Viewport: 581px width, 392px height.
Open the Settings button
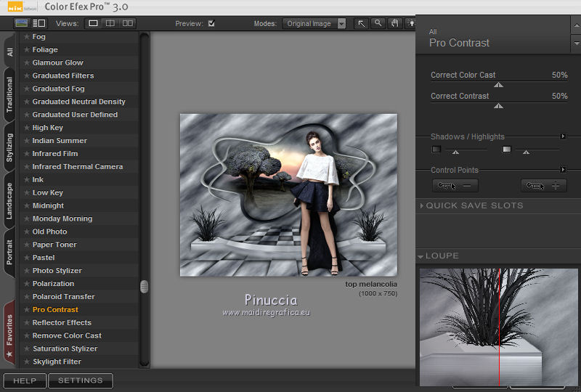coord(81,380)
